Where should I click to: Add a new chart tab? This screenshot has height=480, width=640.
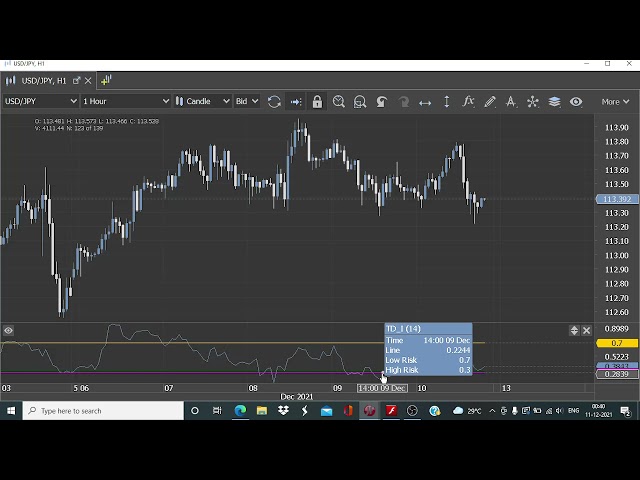(x=106, y=80)
